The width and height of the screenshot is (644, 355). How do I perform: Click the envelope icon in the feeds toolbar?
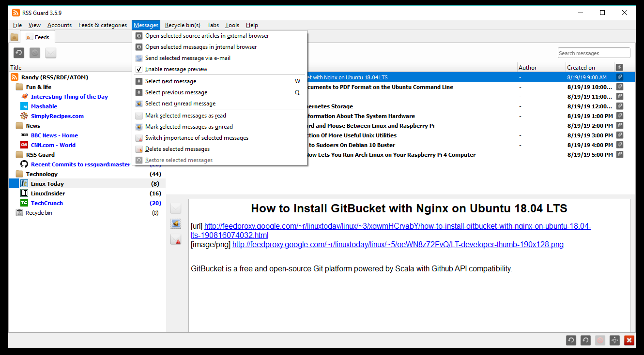[x=51, y=53]
